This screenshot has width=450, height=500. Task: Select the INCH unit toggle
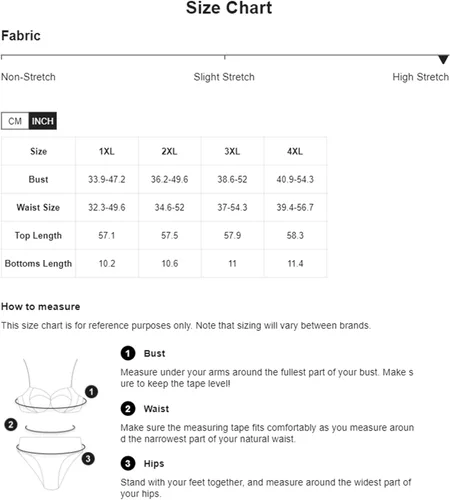point(43,121)
